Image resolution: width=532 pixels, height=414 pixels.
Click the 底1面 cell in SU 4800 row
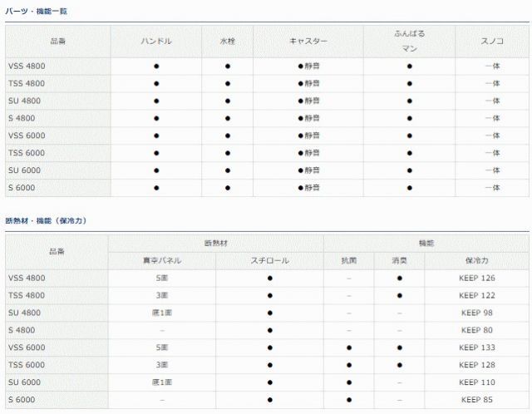[x=162, y=313]
